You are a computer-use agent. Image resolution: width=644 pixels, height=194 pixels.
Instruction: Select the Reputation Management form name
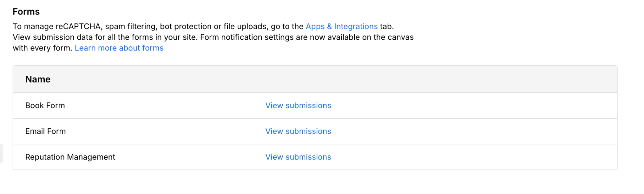click(x=70, y=157)
